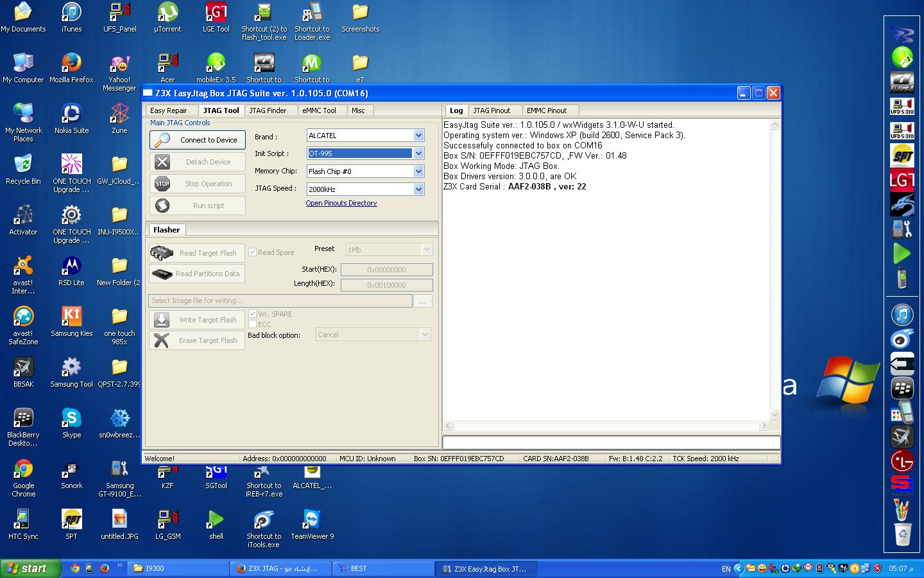
Task: Open Bad block option dropdown
Action: [373, 335]
